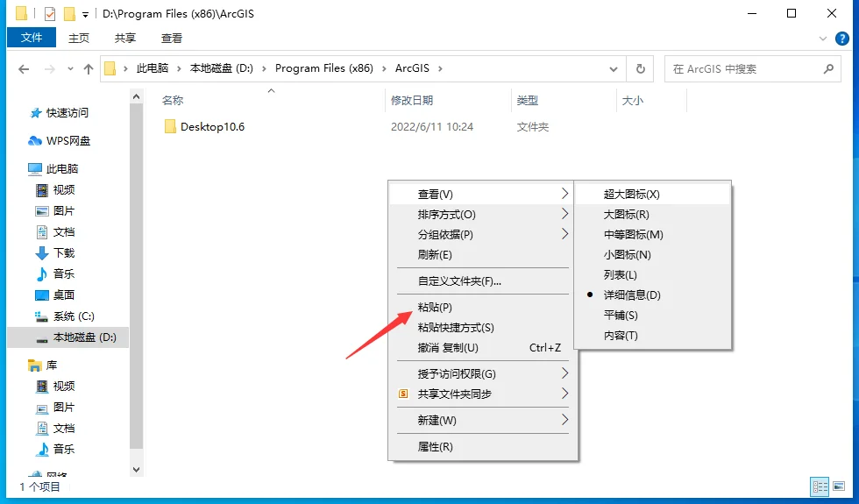
Task: Choose 粘贴快捷方式(S) menu item
Action: (481, 328)
